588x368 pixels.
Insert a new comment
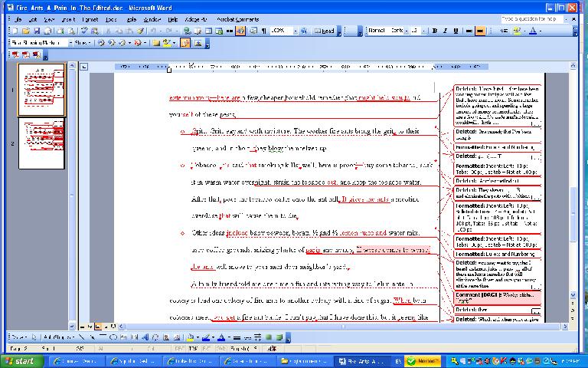click(x=156, y=43)
